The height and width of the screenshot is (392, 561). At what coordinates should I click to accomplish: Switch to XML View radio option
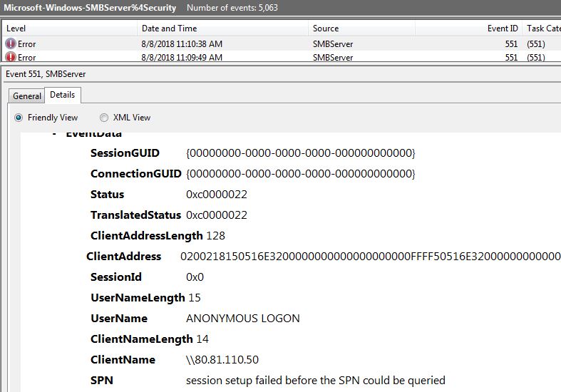[x=104, y=118]
